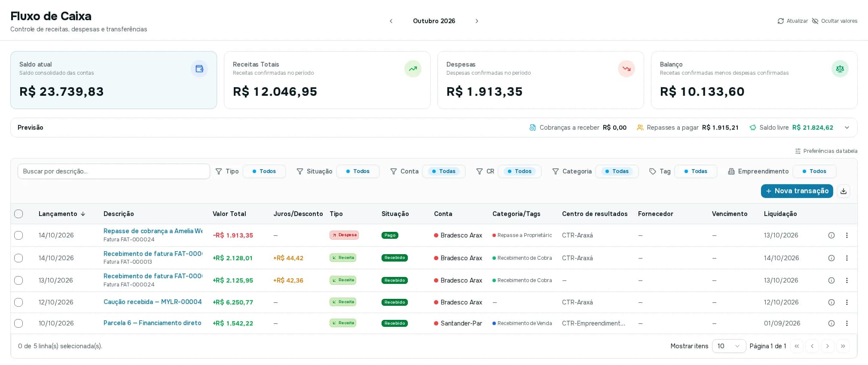Expand the Previsão panel chevron
This screenshot has width=868, height=365.
(x=847, y=128)
